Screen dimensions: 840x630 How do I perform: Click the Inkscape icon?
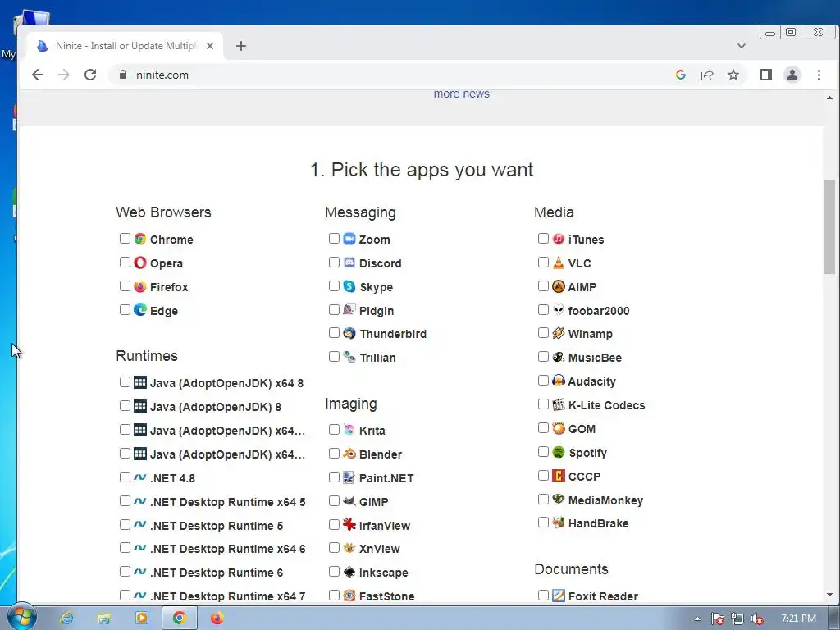[x=349, y=572]
